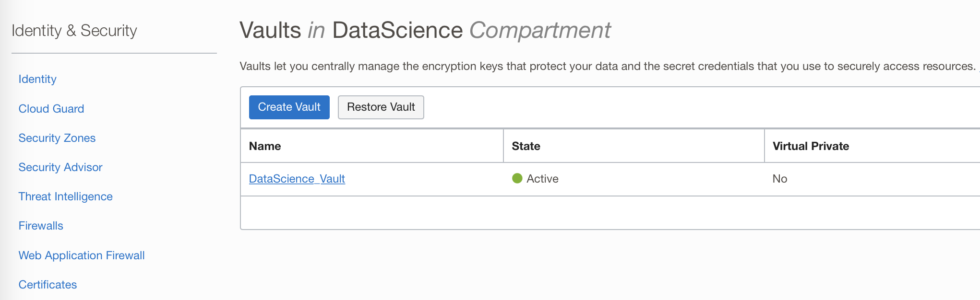Open the Threat Intelligence page
Image resolution: width=980 pixels, height=300 pixels.
(65, 196)
